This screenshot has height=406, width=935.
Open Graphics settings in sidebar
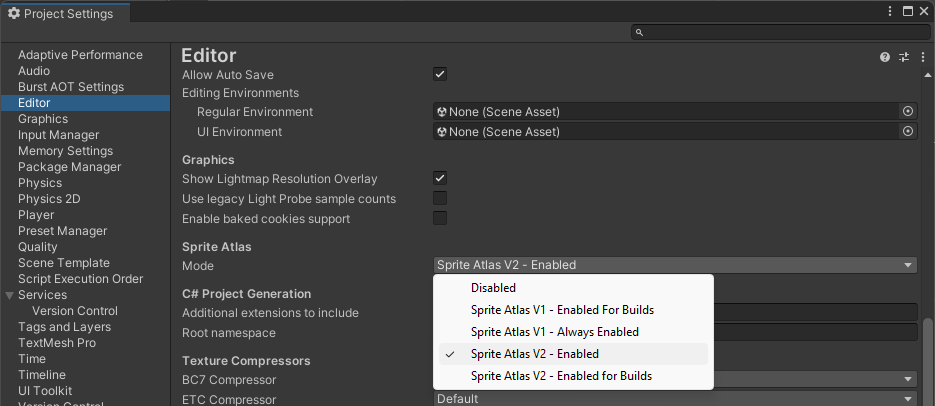point(43,119)
